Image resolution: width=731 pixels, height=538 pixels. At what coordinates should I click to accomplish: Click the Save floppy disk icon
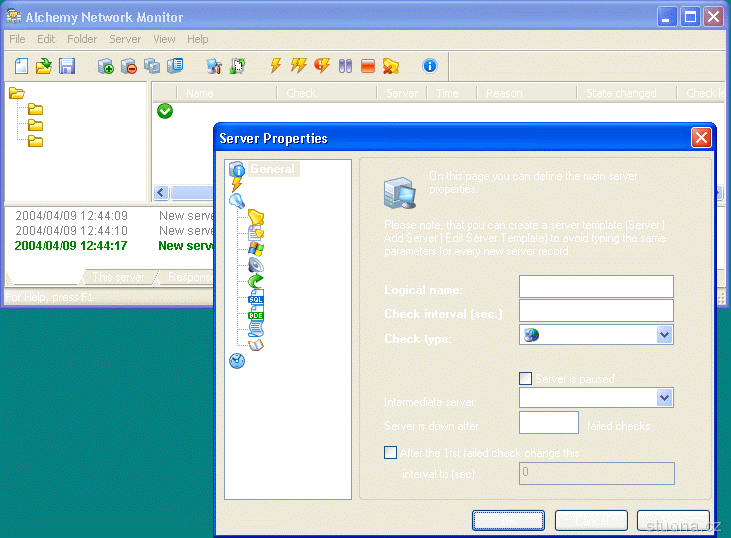[x=67, y=66]
